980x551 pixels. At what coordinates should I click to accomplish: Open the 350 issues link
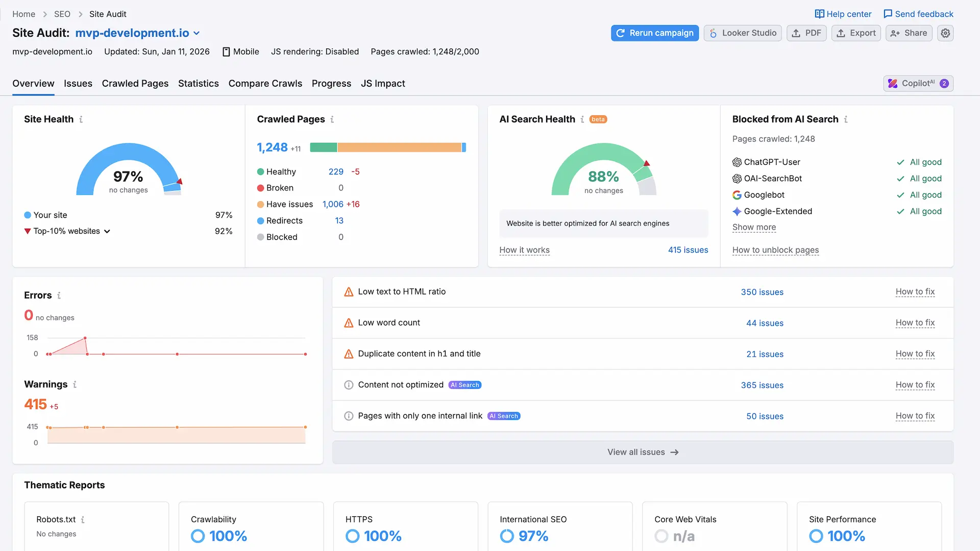(762, 292)
